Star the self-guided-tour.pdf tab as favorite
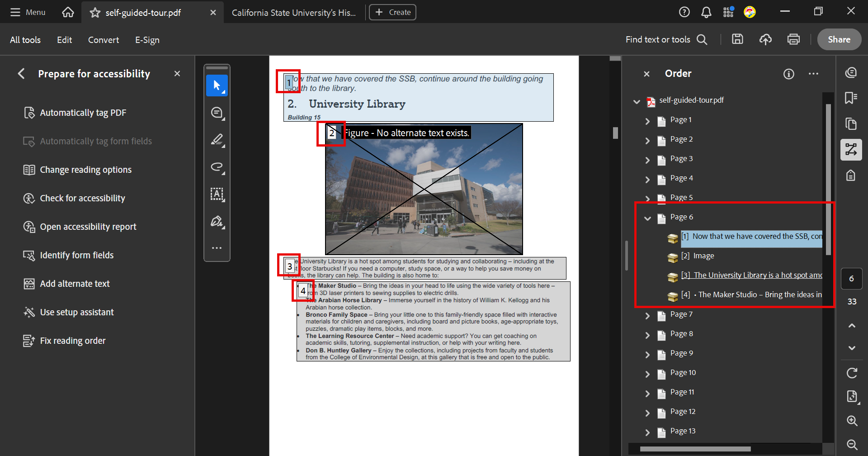Screen dimensions: 868x456 95,13
